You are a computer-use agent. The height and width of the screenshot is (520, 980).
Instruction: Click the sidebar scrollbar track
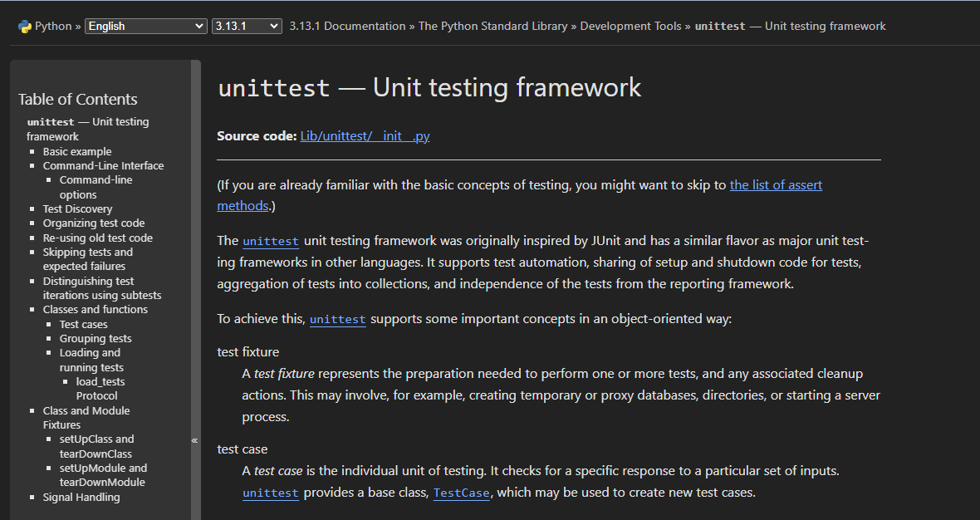pyautogui.click(x=197, y=249)
